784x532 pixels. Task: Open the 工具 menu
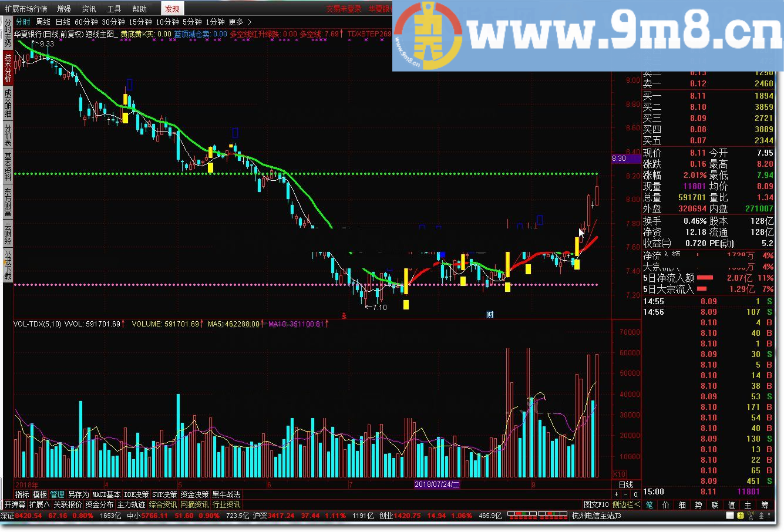pyautogui.click(x=114, y=9)
